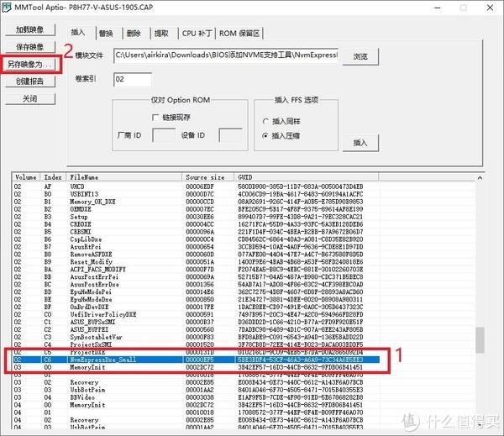This screenshot has height=436, width=504.
Task: Select the OEMDXE row
Action: coord(196,209)
